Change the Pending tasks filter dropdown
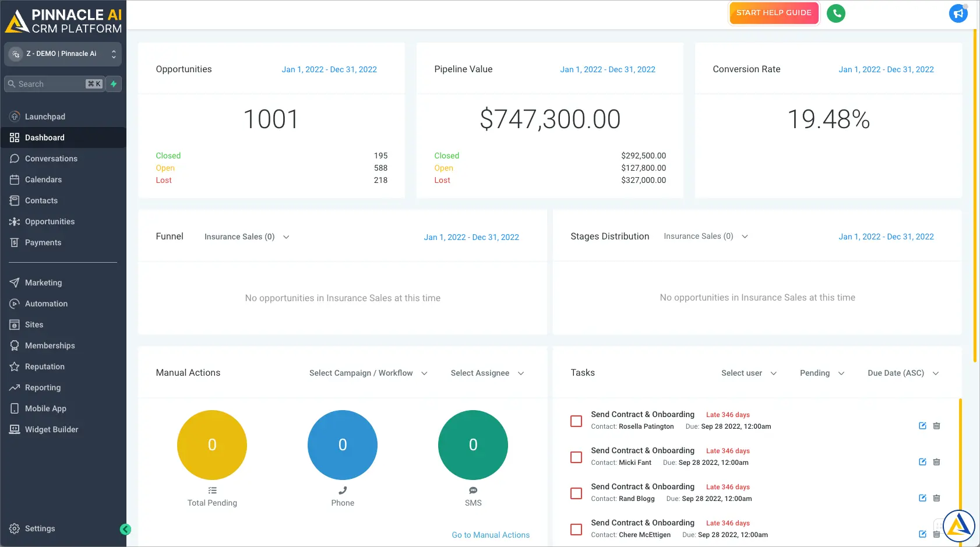This screenshot has height=547, width=980. 822,373
